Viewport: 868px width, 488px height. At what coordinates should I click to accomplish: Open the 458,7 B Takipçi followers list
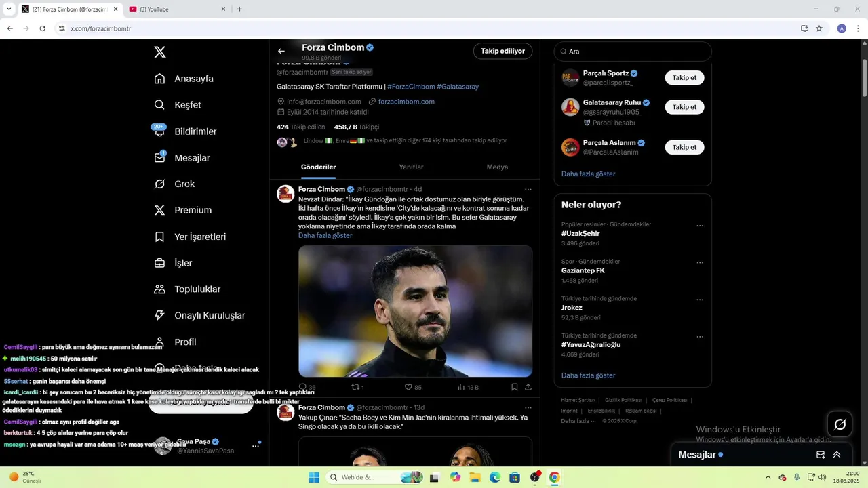coord(357,127)
